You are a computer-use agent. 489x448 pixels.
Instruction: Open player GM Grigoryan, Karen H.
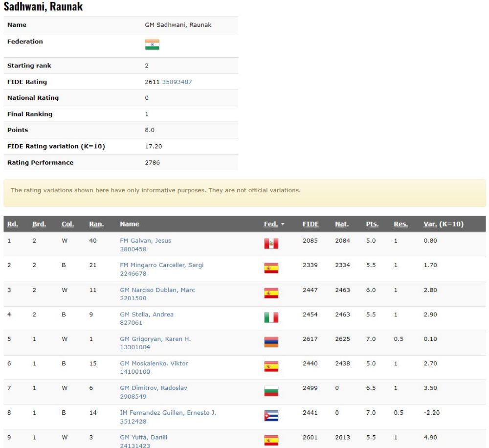155,339
